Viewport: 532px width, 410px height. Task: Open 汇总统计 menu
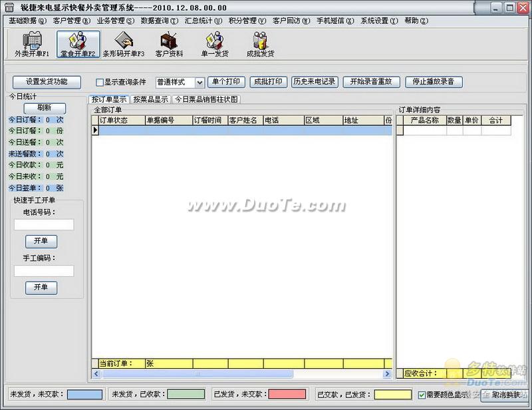203,21
